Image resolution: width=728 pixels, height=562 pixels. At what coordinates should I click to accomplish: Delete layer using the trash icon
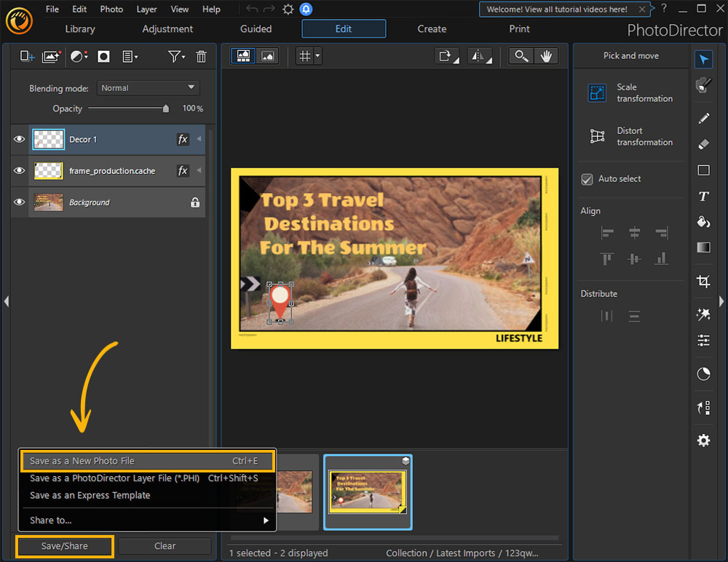(x=201, y=56)
